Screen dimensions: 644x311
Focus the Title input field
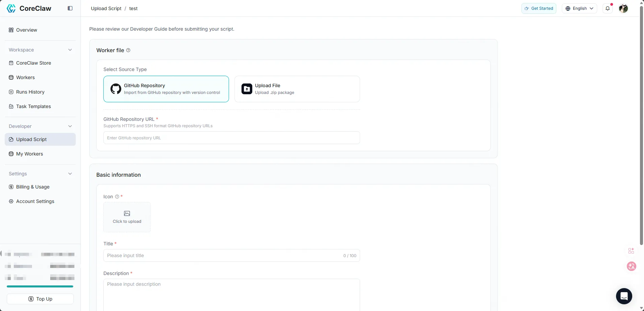(232, 255)
